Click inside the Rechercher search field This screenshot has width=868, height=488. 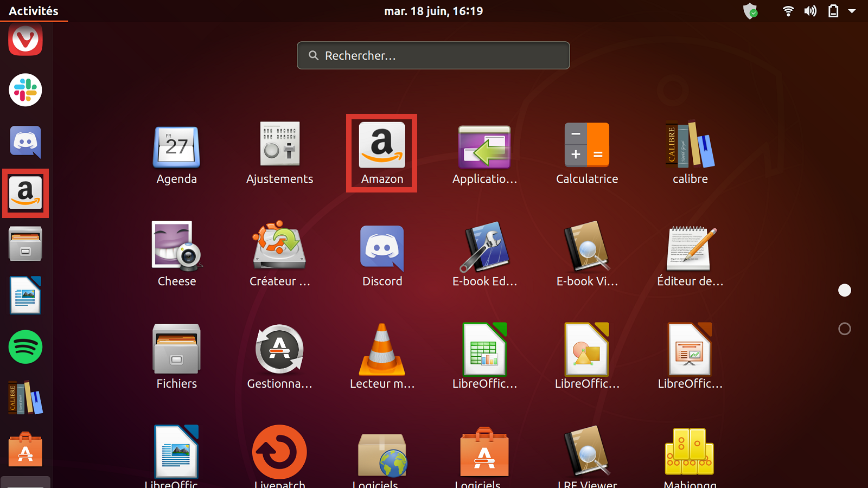coord(433,55)
